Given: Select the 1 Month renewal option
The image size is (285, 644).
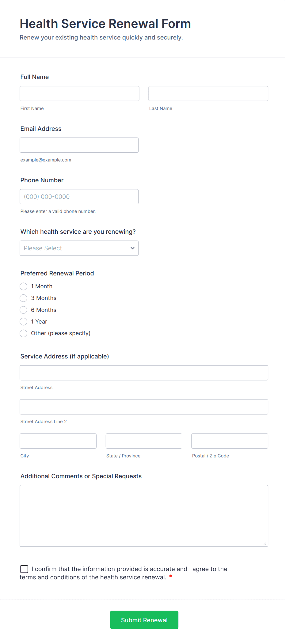Looking at the screenshot, I should pos(24,286).
